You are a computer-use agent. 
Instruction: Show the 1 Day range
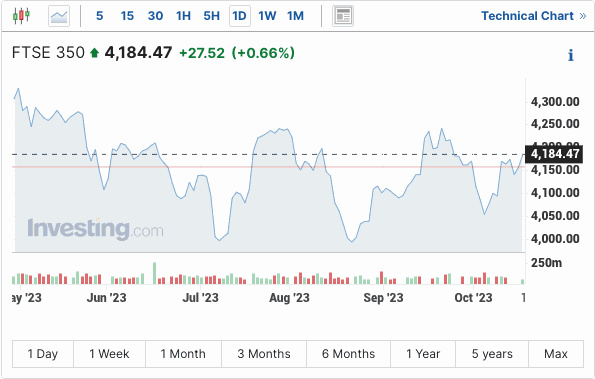click(43, 354)
